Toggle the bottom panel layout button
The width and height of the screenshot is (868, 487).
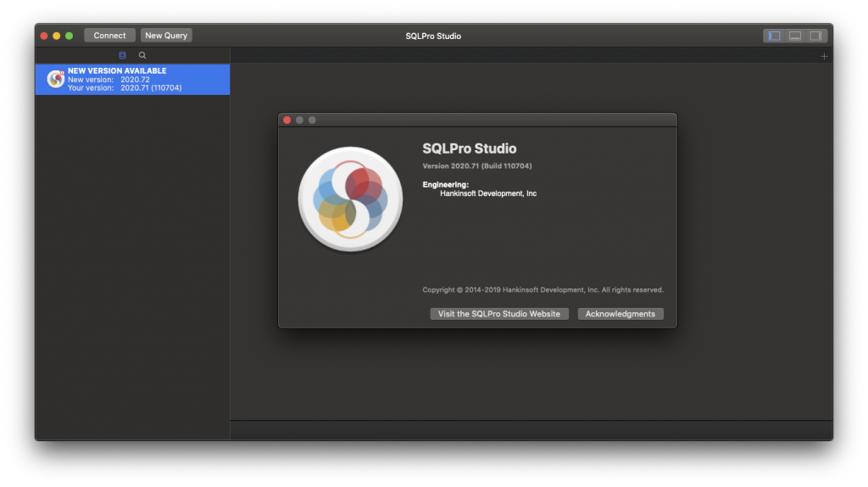(x=795, y=36)
